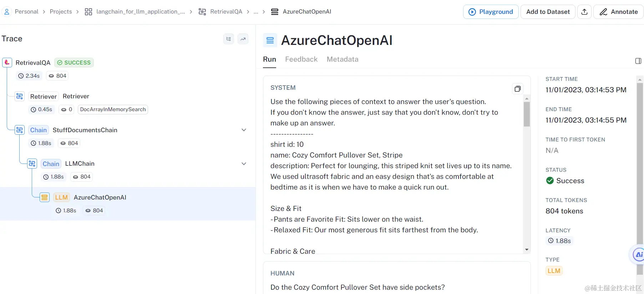The image size is (644, 294).
Task: Click the AzureChatOpenAI LLM run icon in tree
Action: [45, 197]
